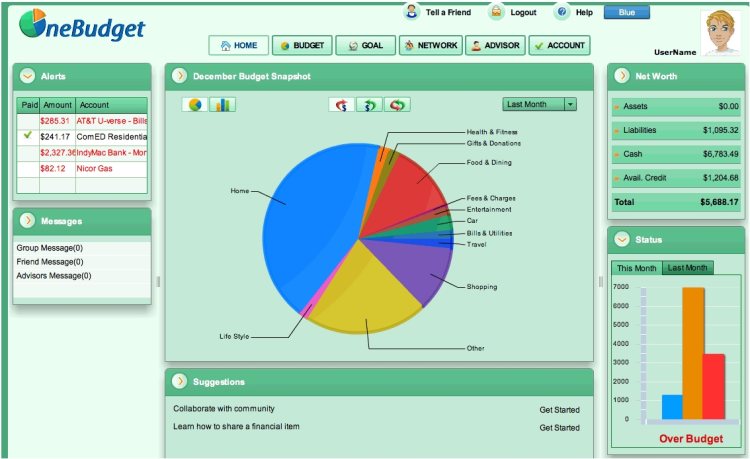
Task: Click the Blue theme button
Action: [627, 12]
